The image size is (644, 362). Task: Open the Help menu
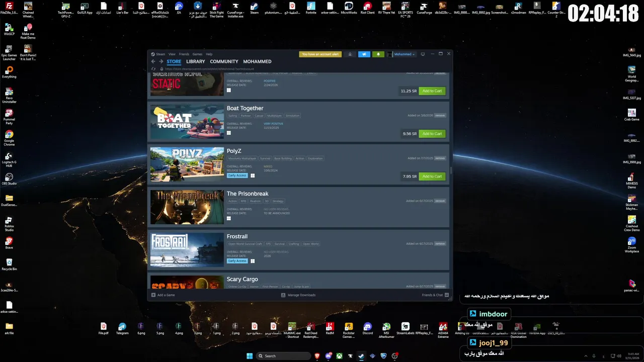[x=209, y=54]
